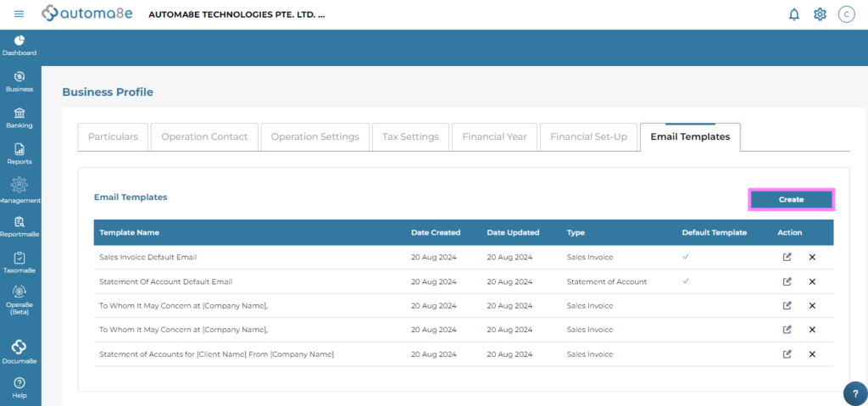Delete Statement Of Account Default Email template

[812, 281]
